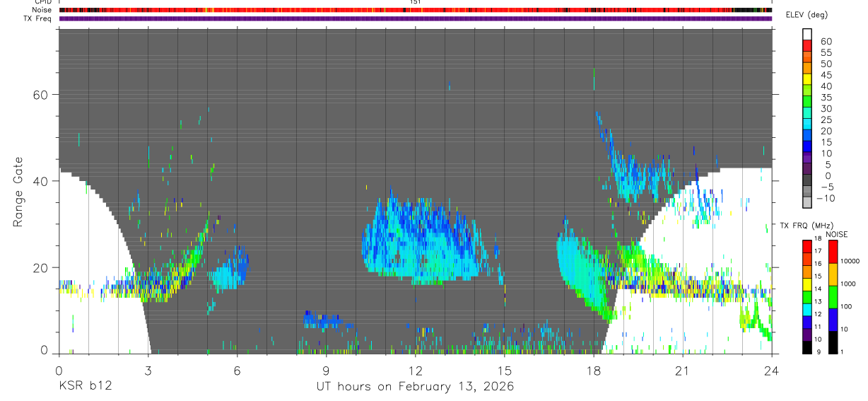The width and height of the screenshot is (868, 401).
Task: Click the green segment of the NOISE color bar
Action: pos(833,296)
